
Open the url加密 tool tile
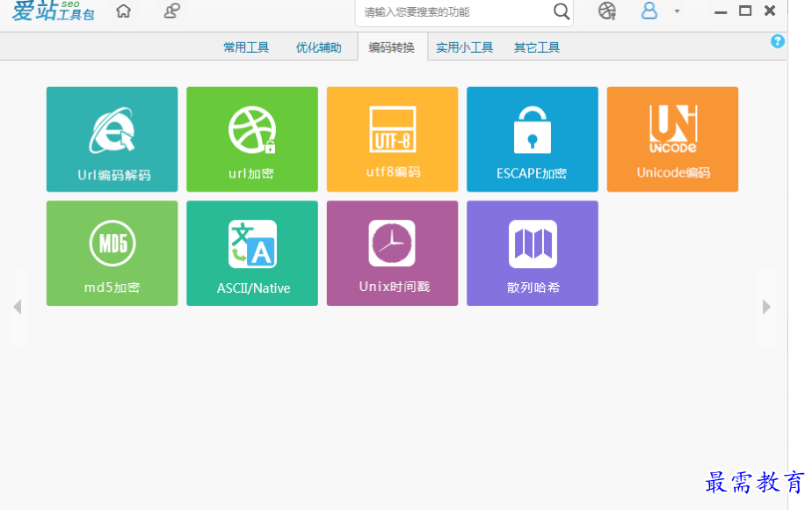click(252, 139)
